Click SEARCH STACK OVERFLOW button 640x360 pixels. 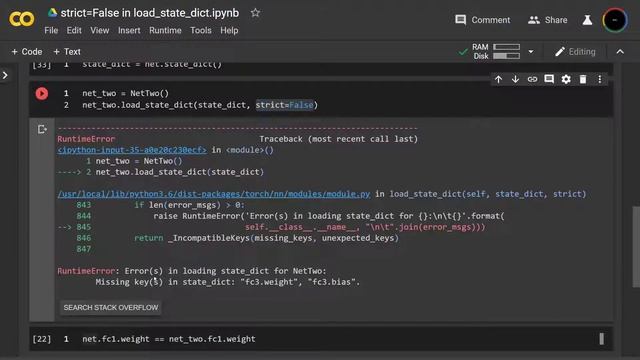[111, 307]
